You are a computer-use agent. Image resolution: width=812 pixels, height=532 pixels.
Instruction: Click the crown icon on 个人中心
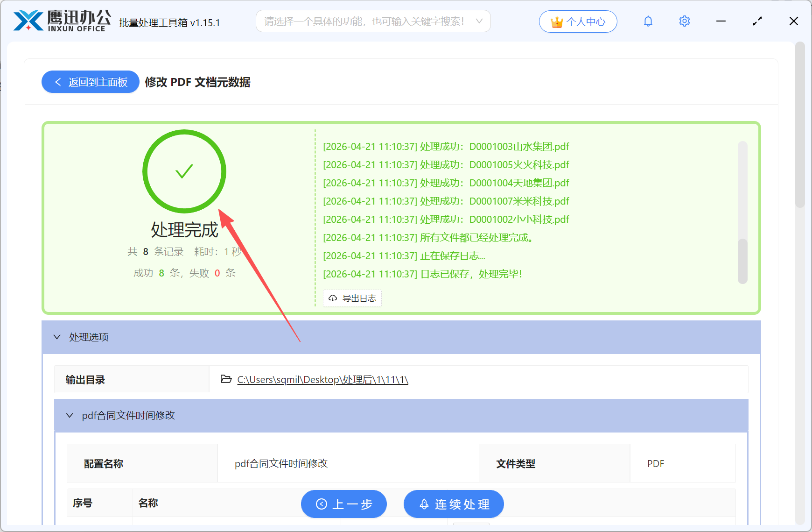tap(556, 21)
